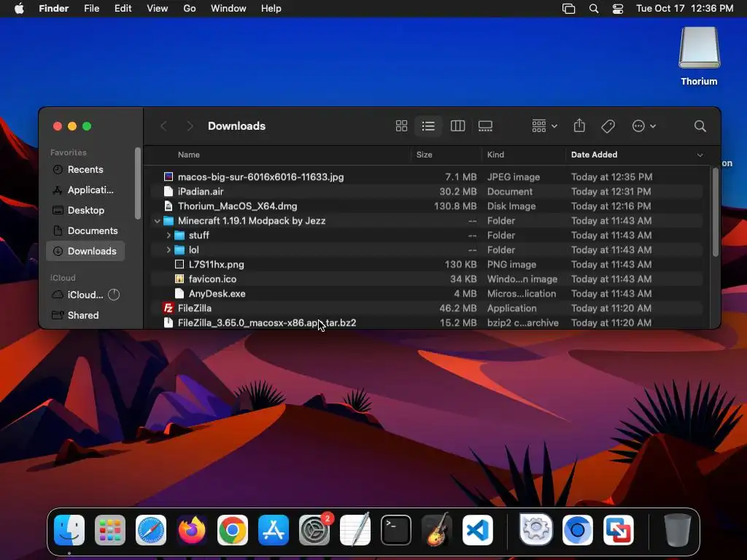Open the Apple menu
This screenshot has height=560, width=747.
(x=19, y=9)
